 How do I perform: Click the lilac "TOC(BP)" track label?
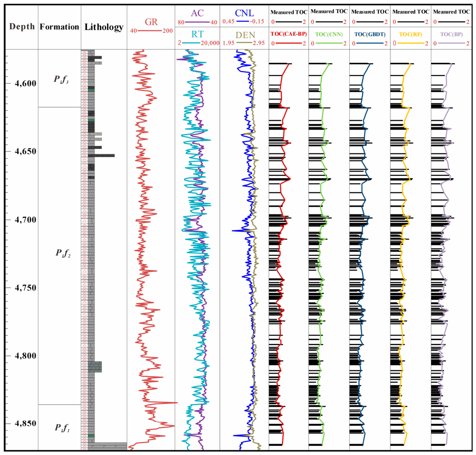[x=451, y=34]
